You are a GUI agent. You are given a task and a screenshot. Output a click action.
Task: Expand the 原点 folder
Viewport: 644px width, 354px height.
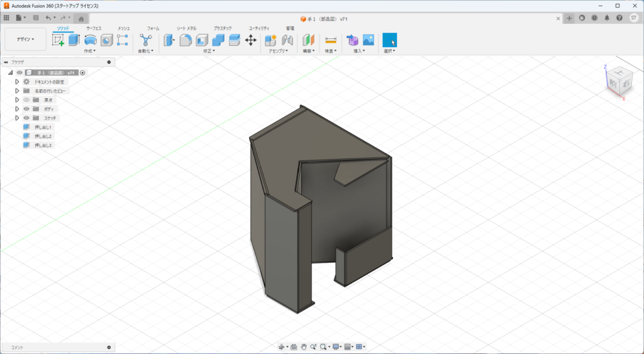click(17, 100)
